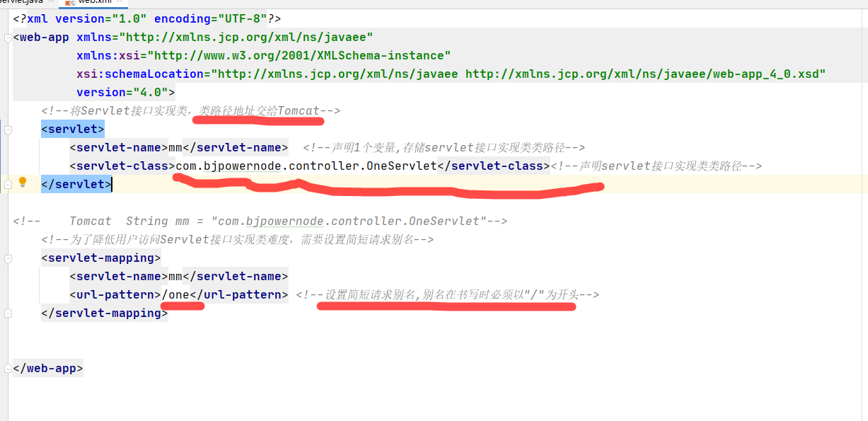Click the xmlns value "http://xmlns.jcp.org/xml/ns/javaee" on the web-app line
868x421 pixels.
246,37
